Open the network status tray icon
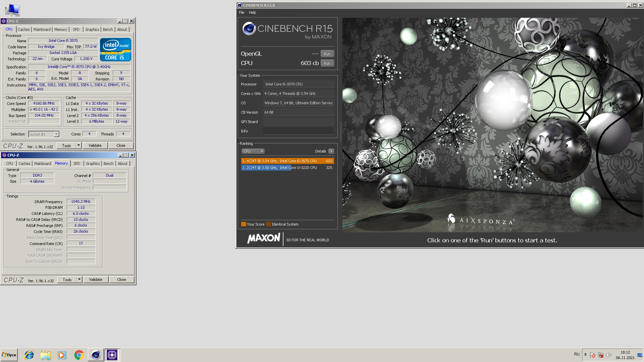This screenshot has width=644, height=362. [601, 355]
